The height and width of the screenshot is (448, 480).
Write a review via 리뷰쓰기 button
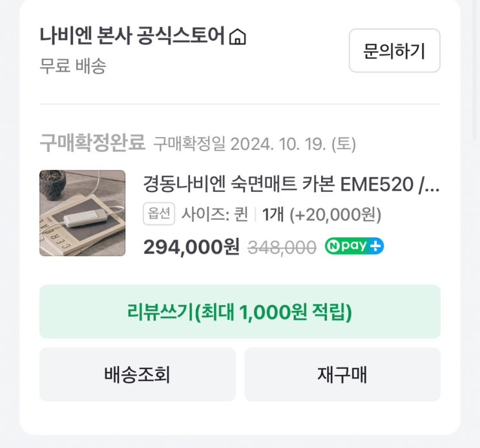[x=240, y=312]
